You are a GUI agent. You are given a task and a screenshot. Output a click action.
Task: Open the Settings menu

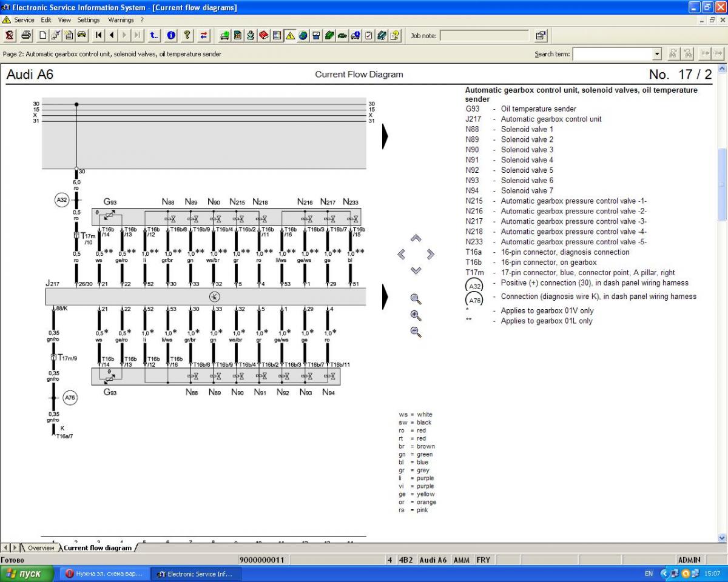[x=89, y=20]
